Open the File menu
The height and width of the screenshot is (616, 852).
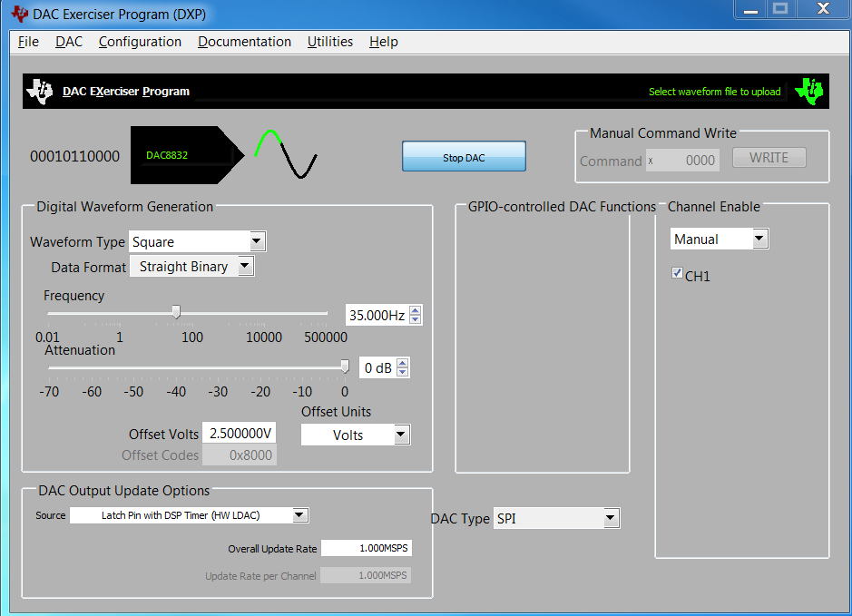click(x=28, y=42)
